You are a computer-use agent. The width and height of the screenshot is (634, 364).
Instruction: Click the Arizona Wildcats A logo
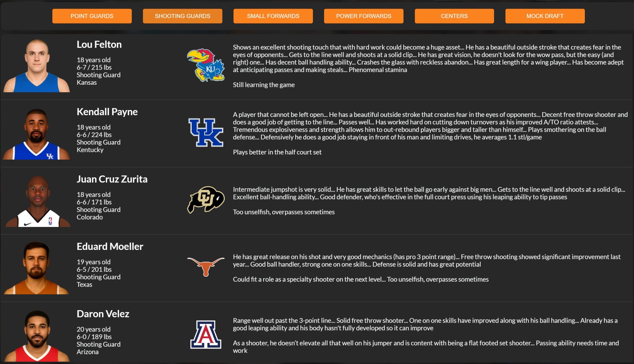point(206,334)
